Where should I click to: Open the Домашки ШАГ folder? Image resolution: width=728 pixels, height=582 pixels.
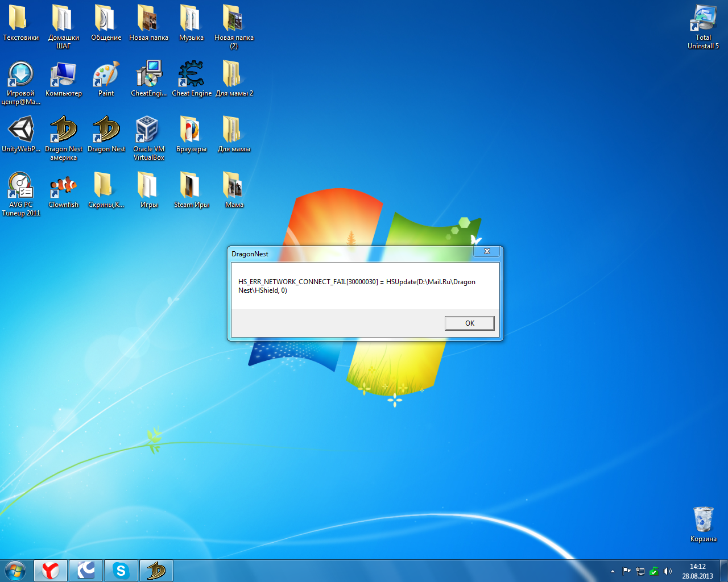[63, 27]
